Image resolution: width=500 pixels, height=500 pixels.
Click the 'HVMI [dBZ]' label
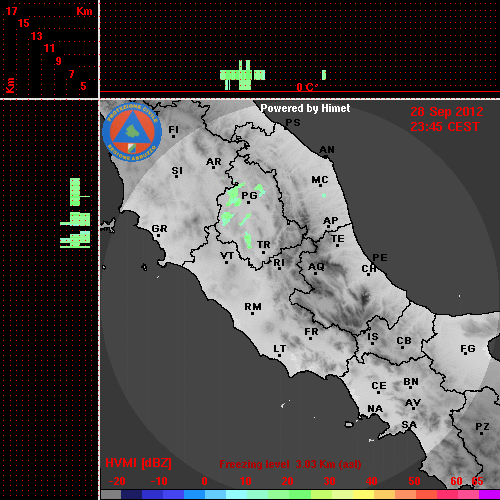click(x=138, y=463)
